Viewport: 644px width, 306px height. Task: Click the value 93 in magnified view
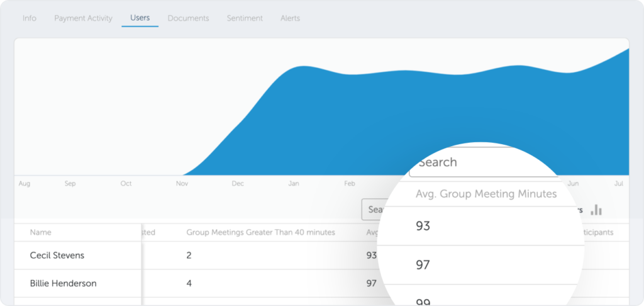pos(423,226)
